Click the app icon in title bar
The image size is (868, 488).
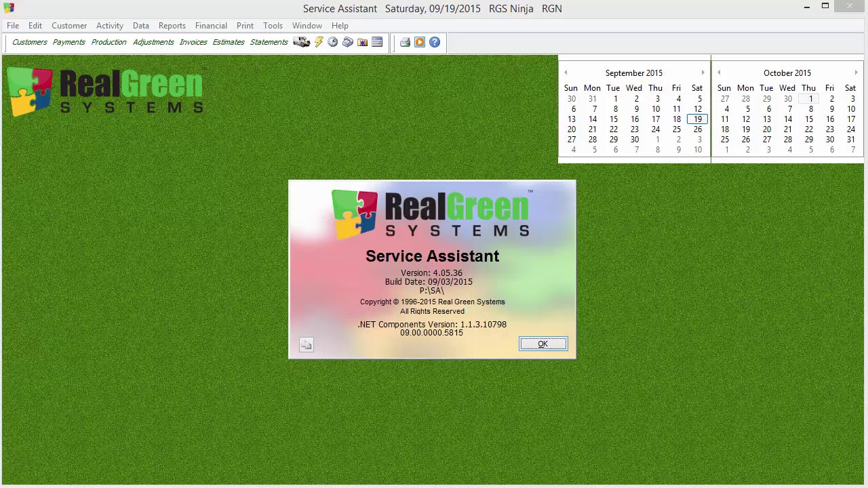9,8
